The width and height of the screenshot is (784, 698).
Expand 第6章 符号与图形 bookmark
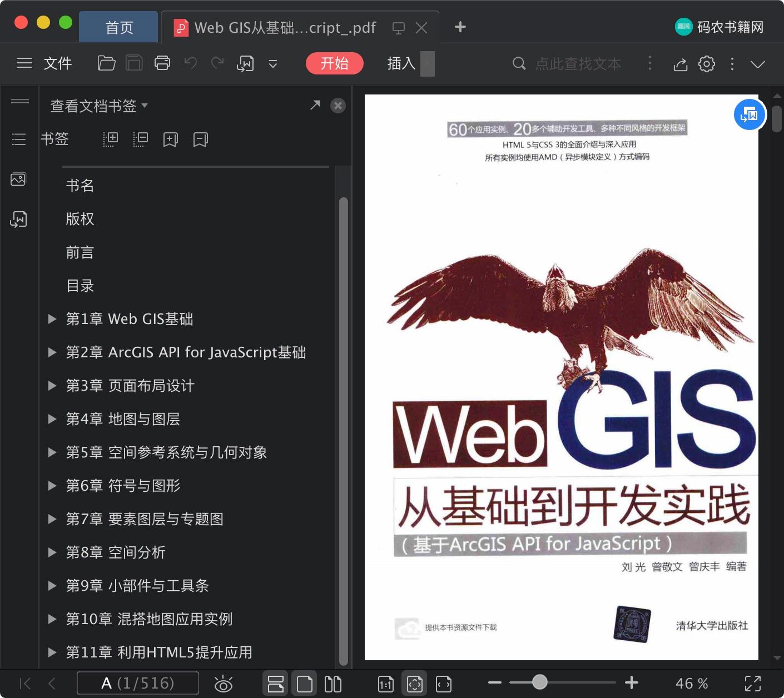[x=52, y=486]
